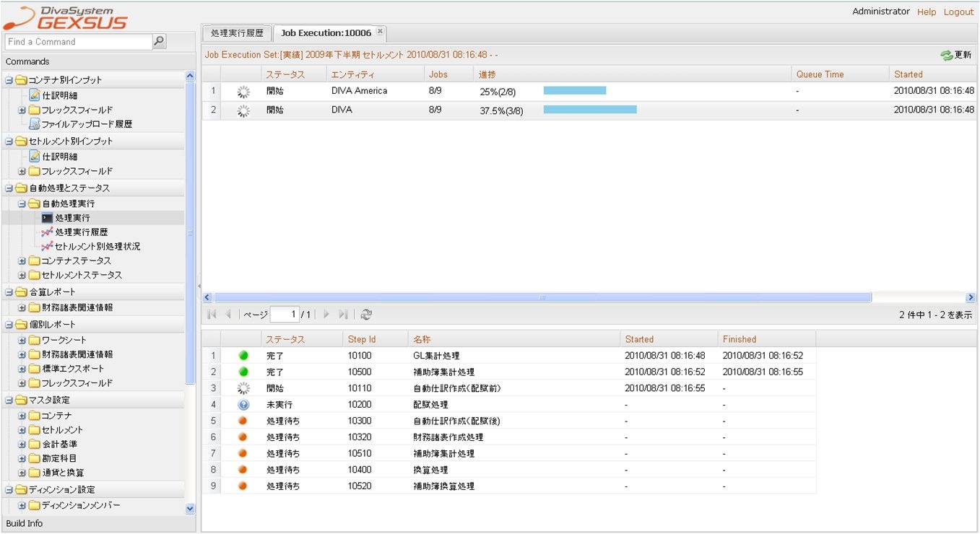Click the orange status icon for 財務諸表作成処理
The width and height of the screenshot is (980, 534).
pyautogui.click(x=243, y=437)
